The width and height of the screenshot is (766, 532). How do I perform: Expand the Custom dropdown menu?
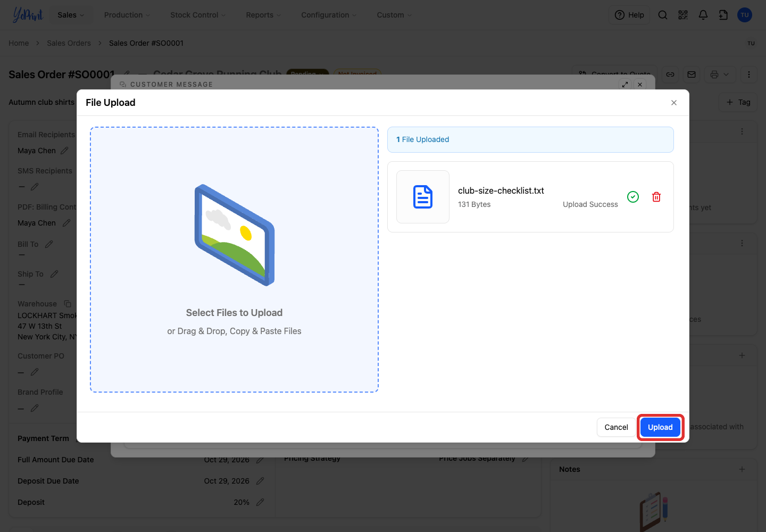[x=394, y=15]
